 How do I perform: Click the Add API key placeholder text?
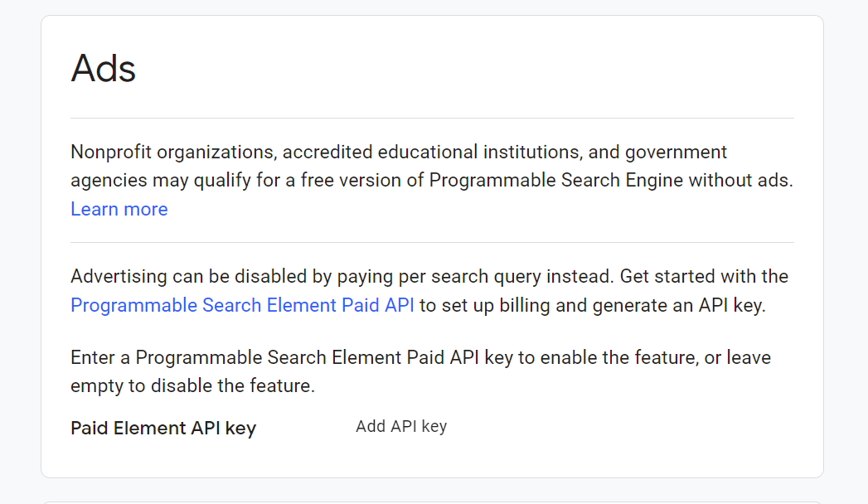click(401, 426)
